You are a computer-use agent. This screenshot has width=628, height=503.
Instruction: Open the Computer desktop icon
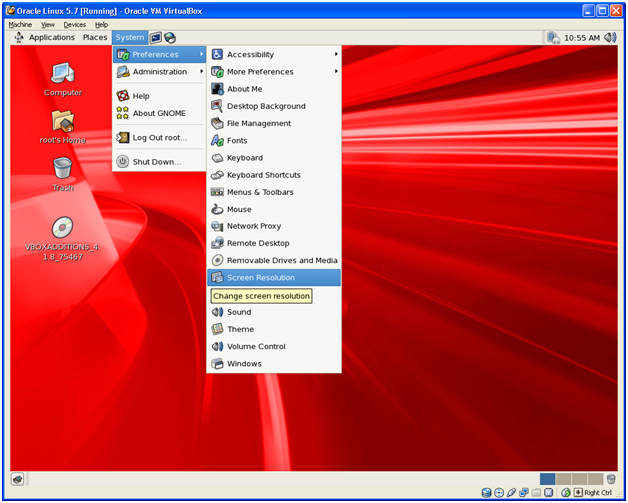[63, 80]
